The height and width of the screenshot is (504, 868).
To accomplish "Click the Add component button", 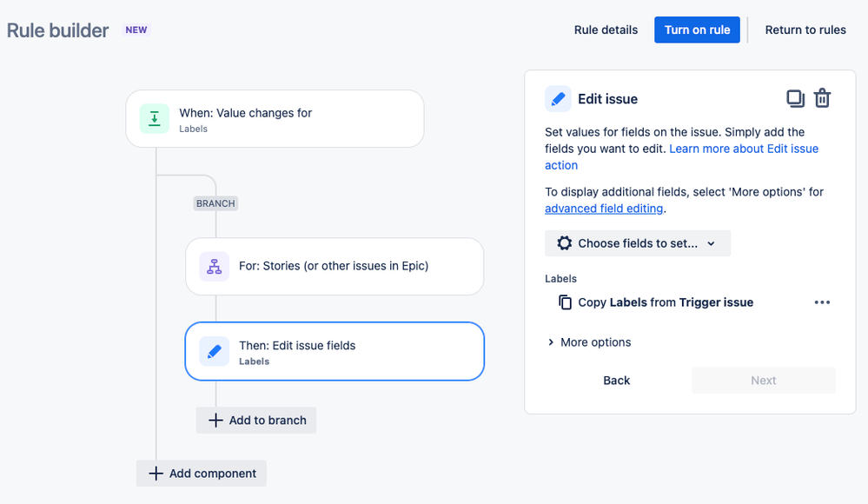I will click(202, 474).
